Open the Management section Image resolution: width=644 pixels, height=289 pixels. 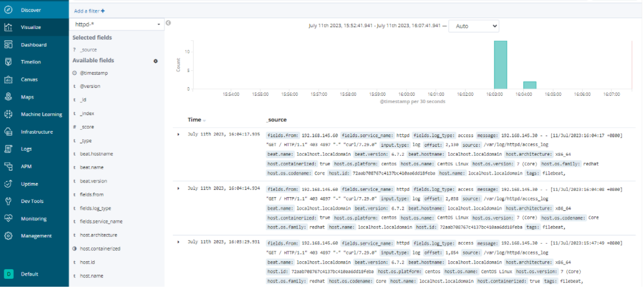tap(36, 236)
